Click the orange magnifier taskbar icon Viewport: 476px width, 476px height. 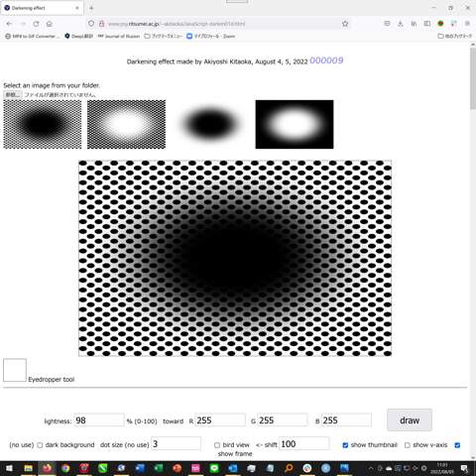point(289,468)
